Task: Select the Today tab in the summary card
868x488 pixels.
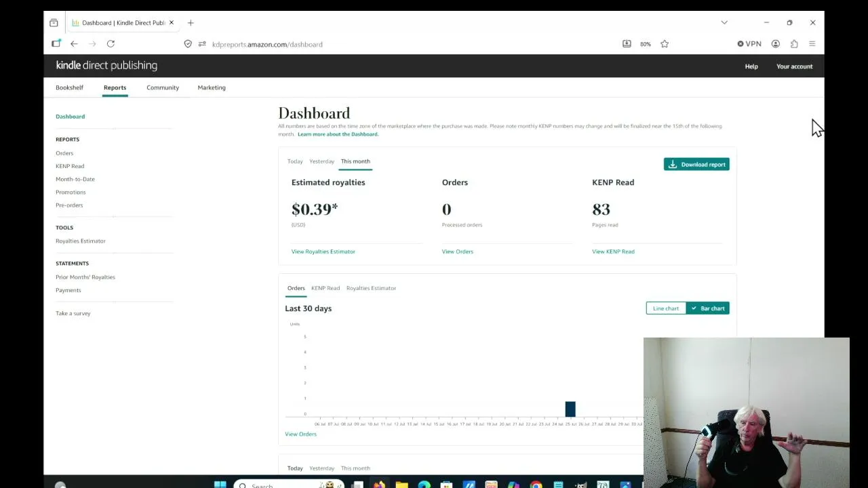Action: pos(295,161)
